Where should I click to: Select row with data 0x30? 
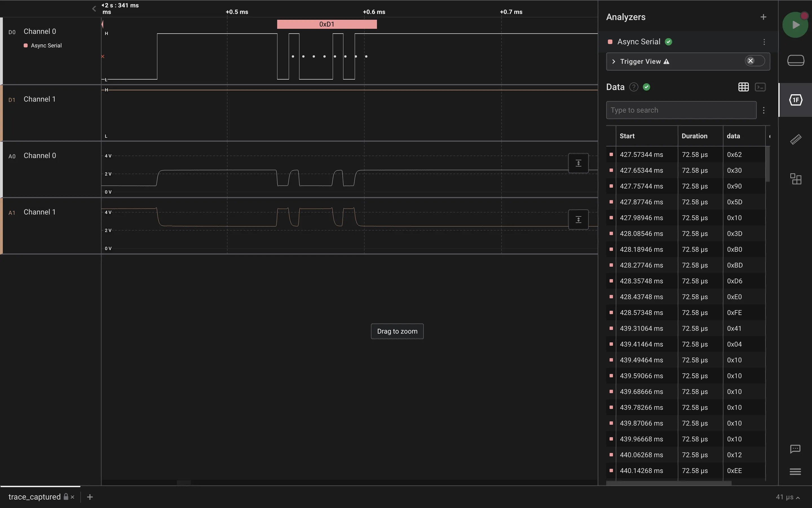tap(685, 170)
